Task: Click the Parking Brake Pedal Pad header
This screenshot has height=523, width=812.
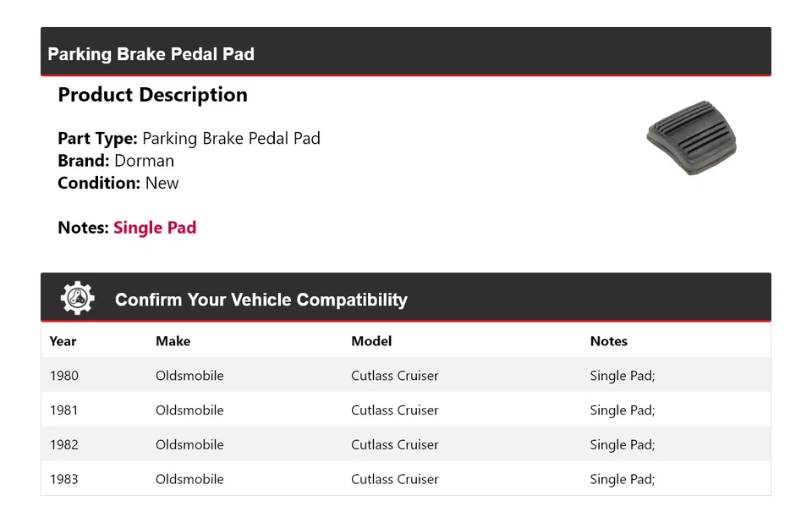Action: 151,54
